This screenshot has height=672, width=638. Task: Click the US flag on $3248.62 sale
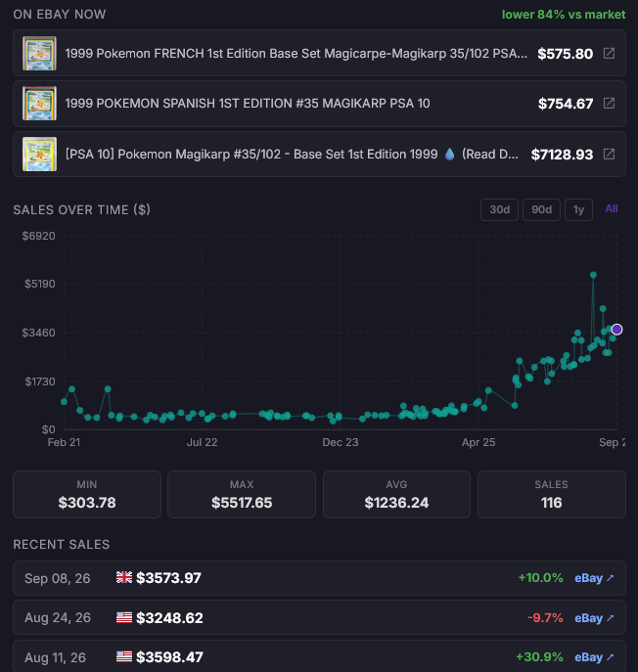pos(124,617)
